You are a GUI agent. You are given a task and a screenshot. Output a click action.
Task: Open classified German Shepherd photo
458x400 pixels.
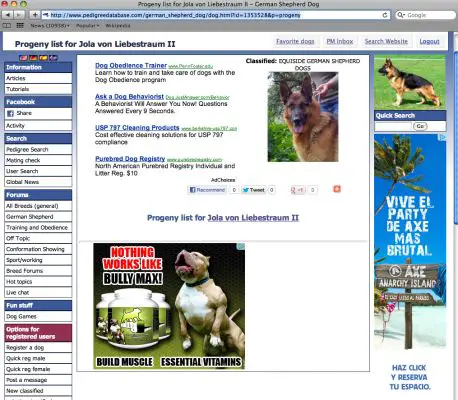point(303,117)
